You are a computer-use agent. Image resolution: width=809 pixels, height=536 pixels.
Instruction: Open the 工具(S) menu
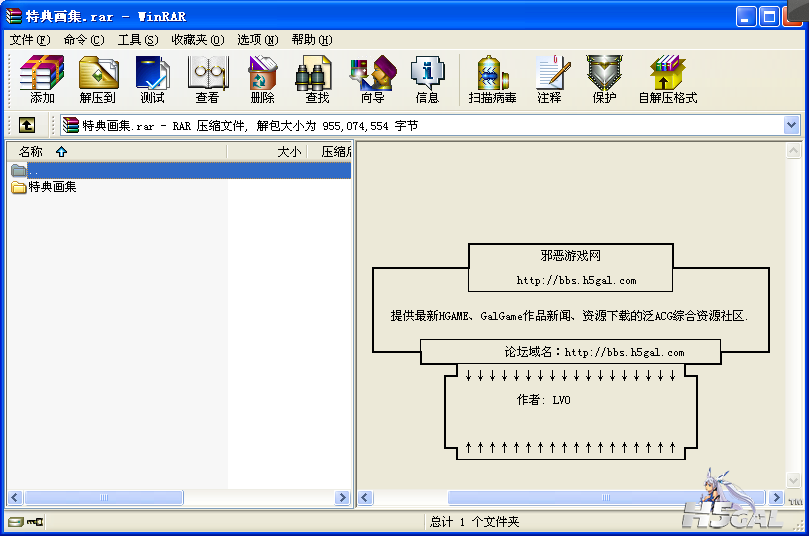[x=137, y=40]
